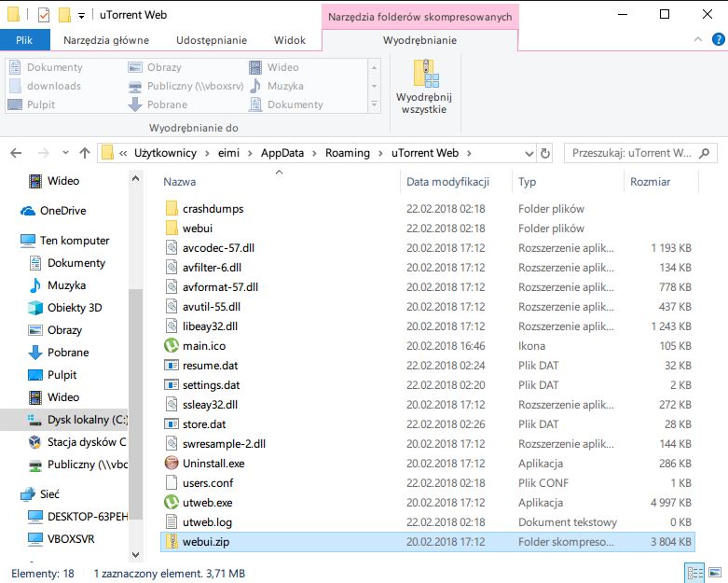Click the avcodec-57.dll file icon
728x583 pixels.
[x=172, y=247]
